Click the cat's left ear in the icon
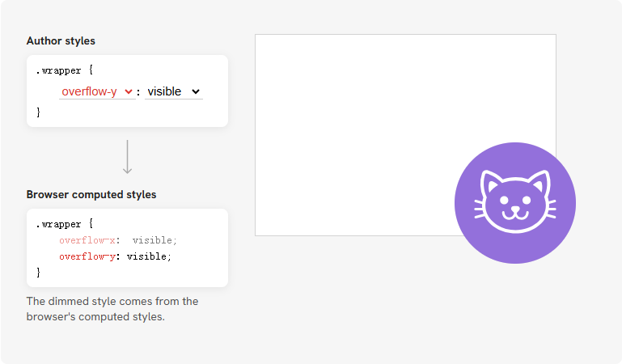 pyautogui.click(x=490, y=182)
